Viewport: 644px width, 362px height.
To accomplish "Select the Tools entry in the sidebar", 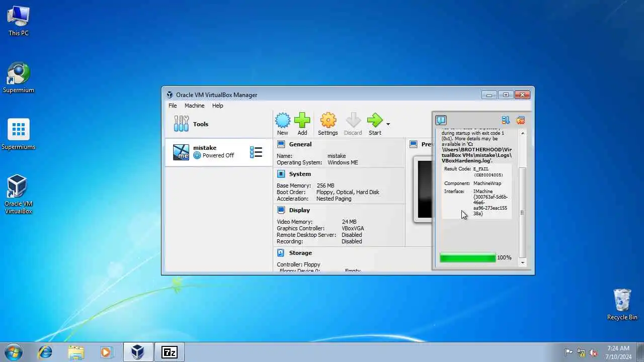I will 219,124.
